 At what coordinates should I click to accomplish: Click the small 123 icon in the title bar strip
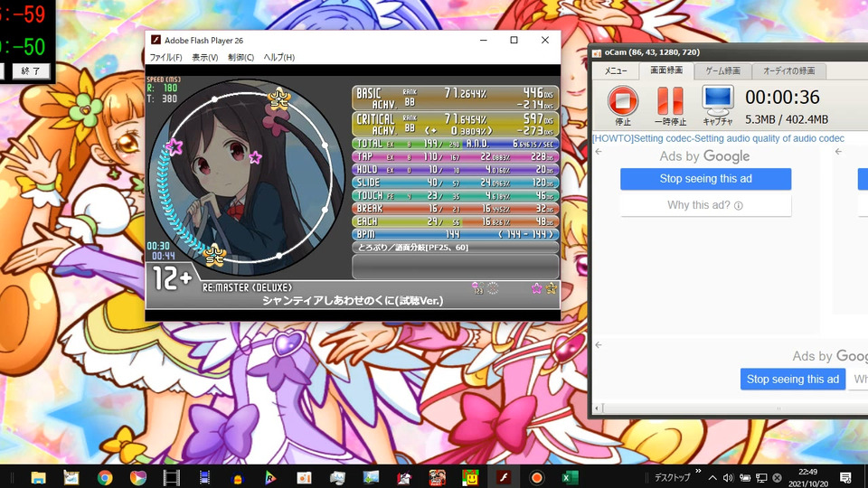(x=477, y=288)
